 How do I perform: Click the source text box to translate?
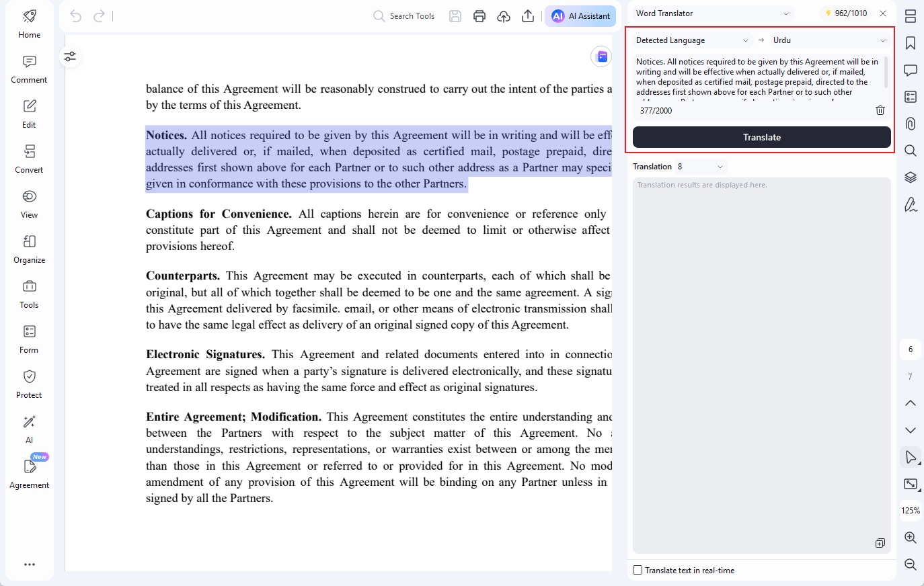(x=760, y=77)
